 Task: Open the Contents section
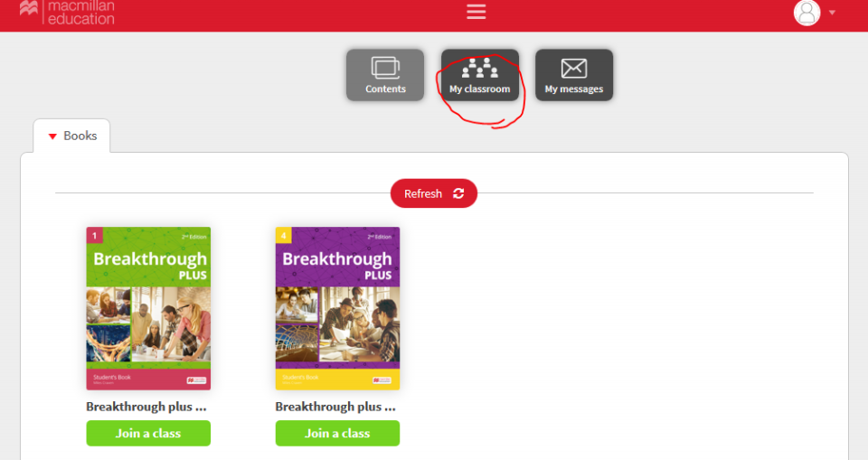pos(385,75)
